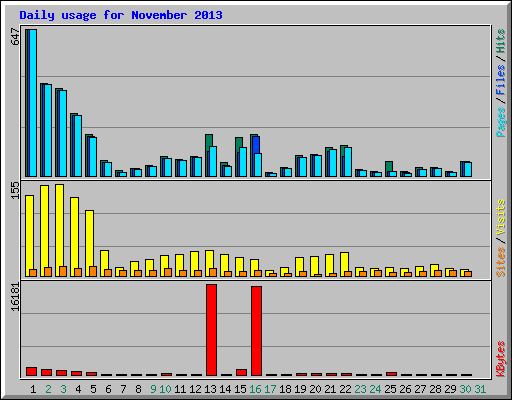The width and height of the screenshot is (512, 400).
Task: Click the yellow visits bar for day 5
Action: (x=89, y=238)
